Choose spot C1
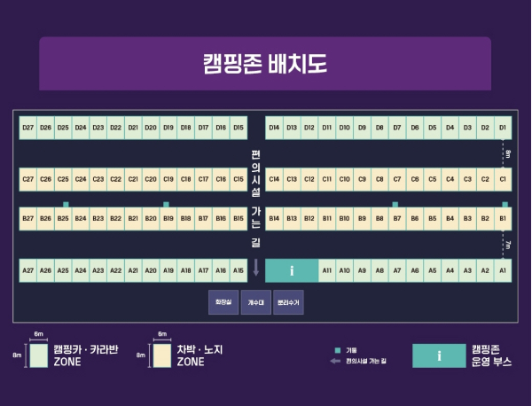 coord(503,179)
